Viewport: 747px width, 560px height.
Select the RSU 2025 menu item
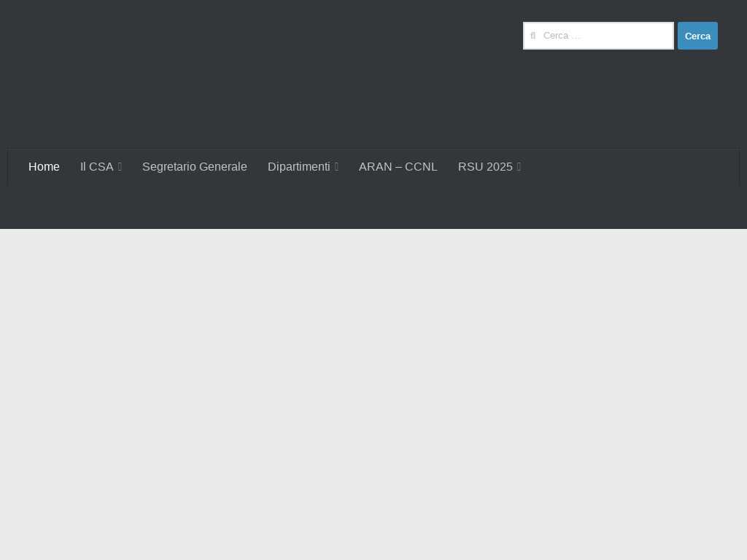(485, 167)
